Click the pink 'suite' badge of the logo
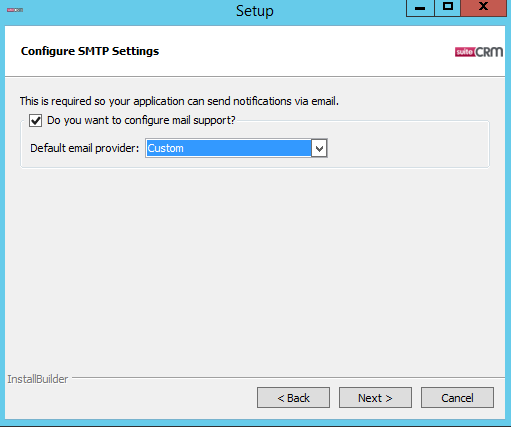511x427 pixels. click(464, 52)
